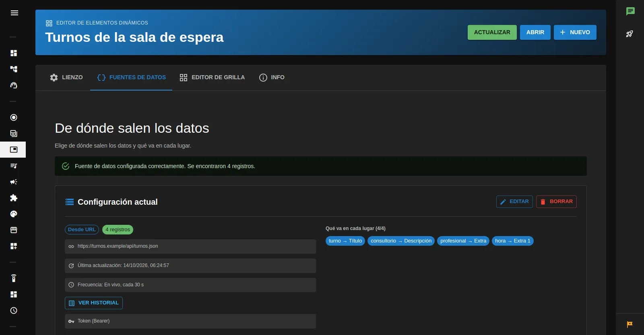
Task: Click the 'Token (Bearer)' row
Action: point(190,321)
